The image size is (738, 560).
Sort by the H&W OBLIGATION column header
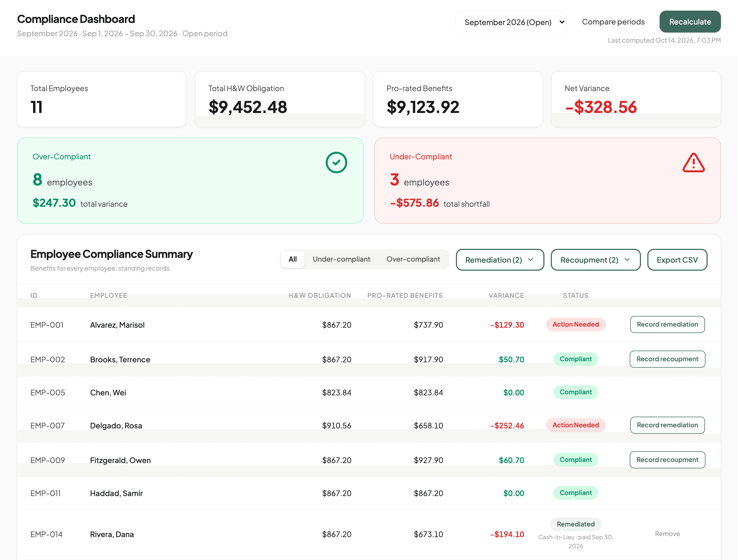pyautogui.click(x=320, y=295)
